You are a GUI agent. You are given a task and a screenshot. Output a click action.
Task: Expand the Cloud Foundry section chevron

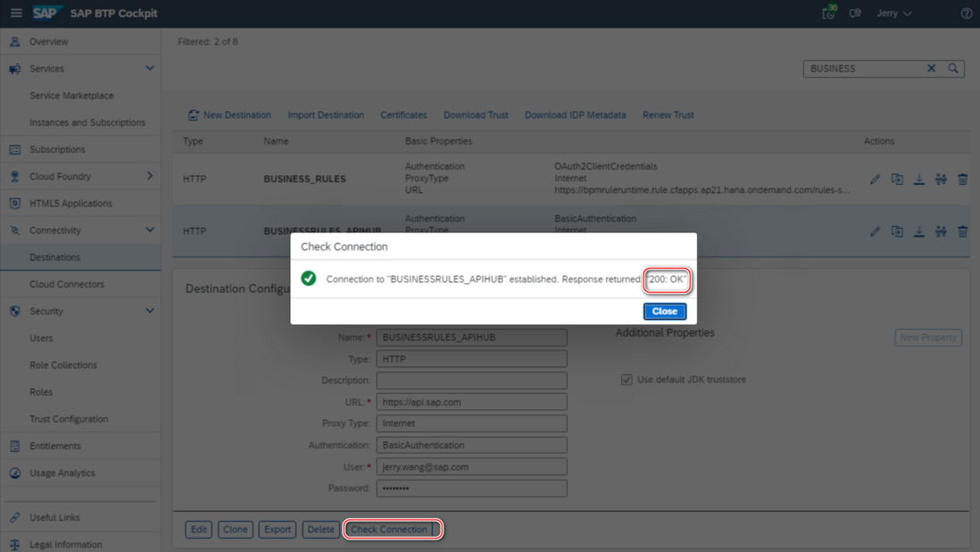click(x=149, y=176)
